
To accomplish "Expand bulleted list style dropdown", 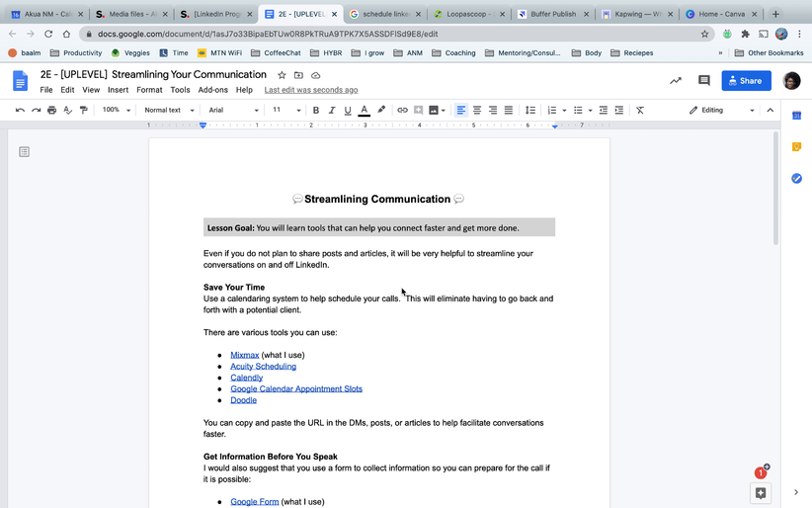I will click(590, 111).
